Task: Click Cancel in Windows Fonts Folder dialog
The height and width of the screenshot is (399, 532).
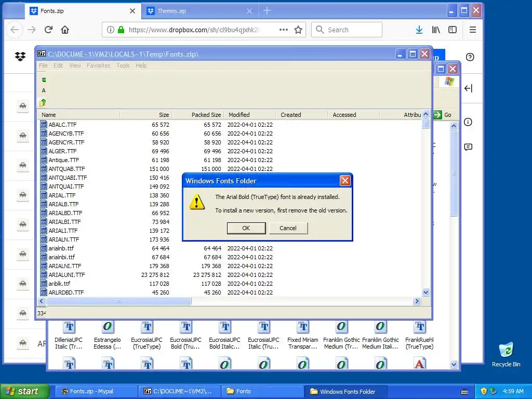Action: [x=288, y=228]
